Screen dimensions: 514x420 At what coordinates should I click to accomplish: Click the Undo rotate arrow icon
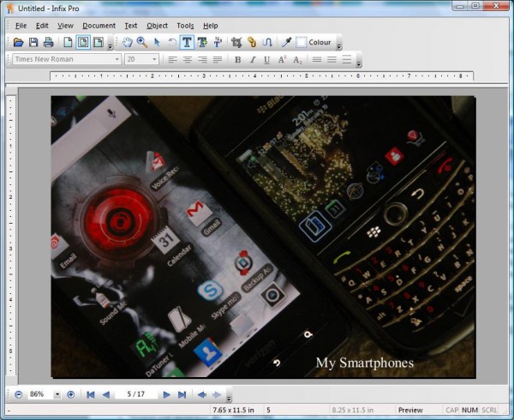point(172,42)
